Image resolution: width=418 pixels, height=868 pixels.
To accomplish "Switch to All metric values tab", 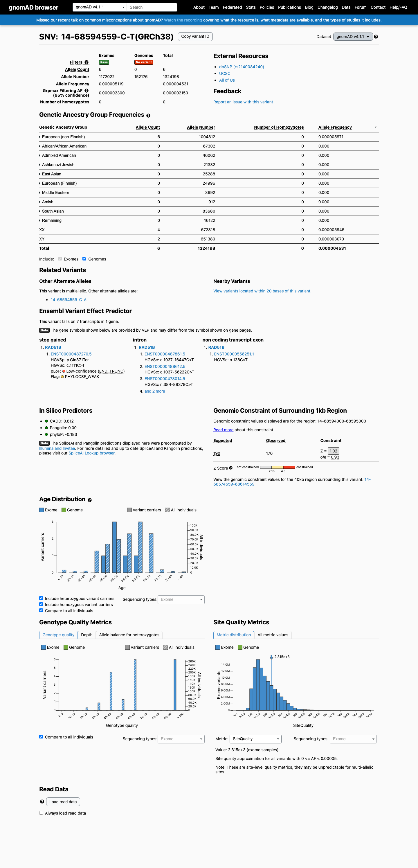I will pyautogui.click(x=273, y=635).
